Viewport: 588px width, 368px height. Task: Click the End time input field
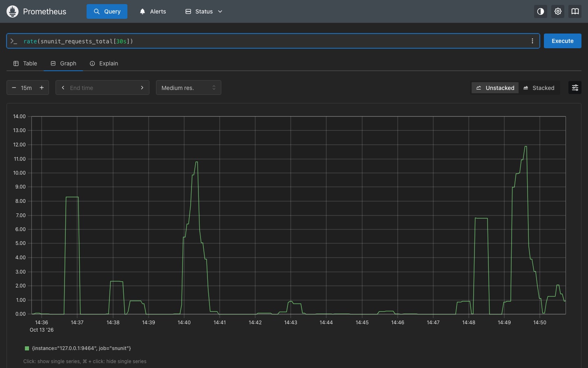tap(102, 88)
